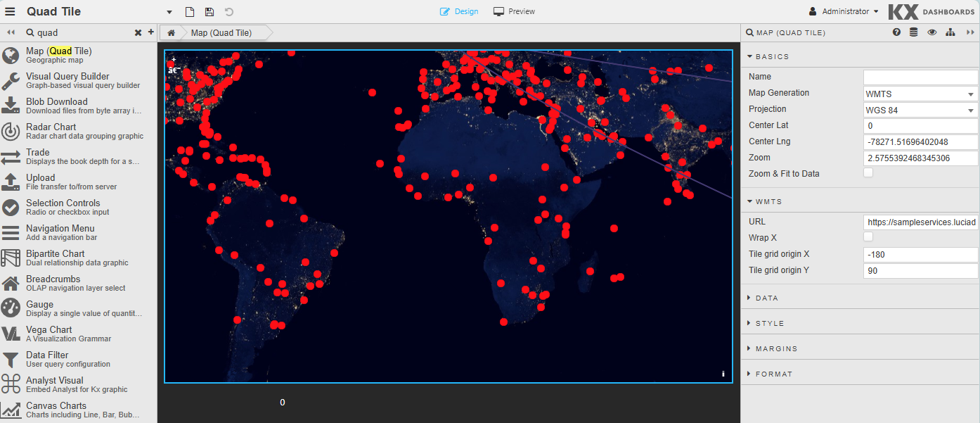Click the home breadcrumb button
Viewport: 980px width, 423px height.
tap(171, 32)
